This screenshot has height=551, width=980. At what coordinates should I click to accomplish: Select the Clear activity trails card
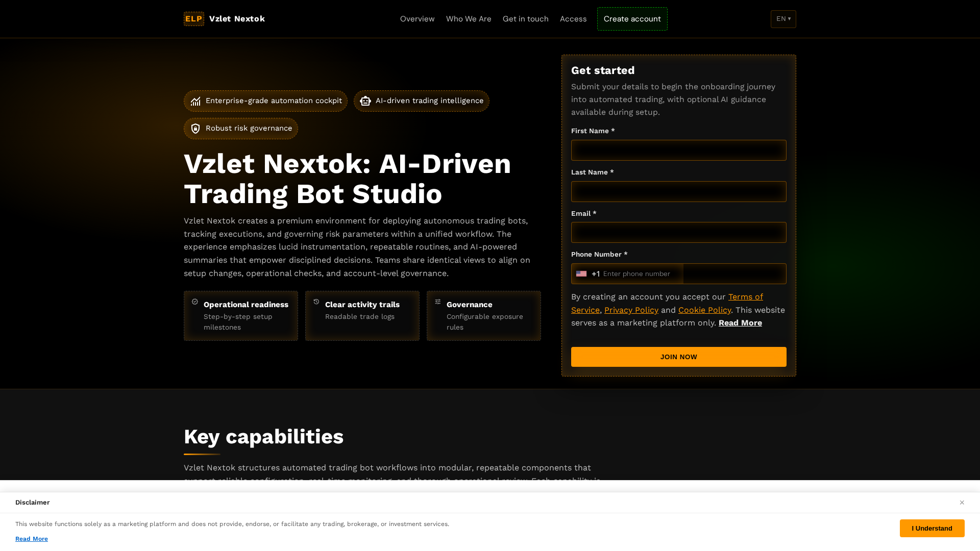362,316
